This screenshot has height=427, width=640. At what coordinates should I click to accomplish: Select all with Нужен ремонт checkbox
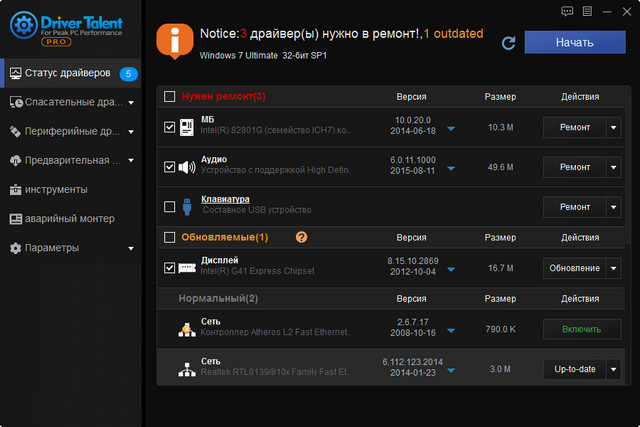click(169, 97)
